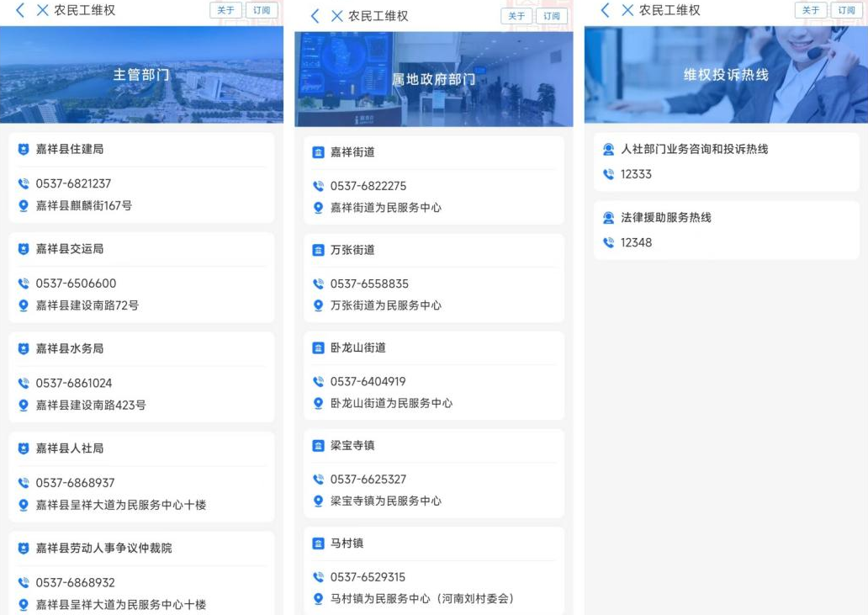Dial the number 0537-6868937
Image resolution: width=868 pixels, height=615 pixels.
point(75,483)
